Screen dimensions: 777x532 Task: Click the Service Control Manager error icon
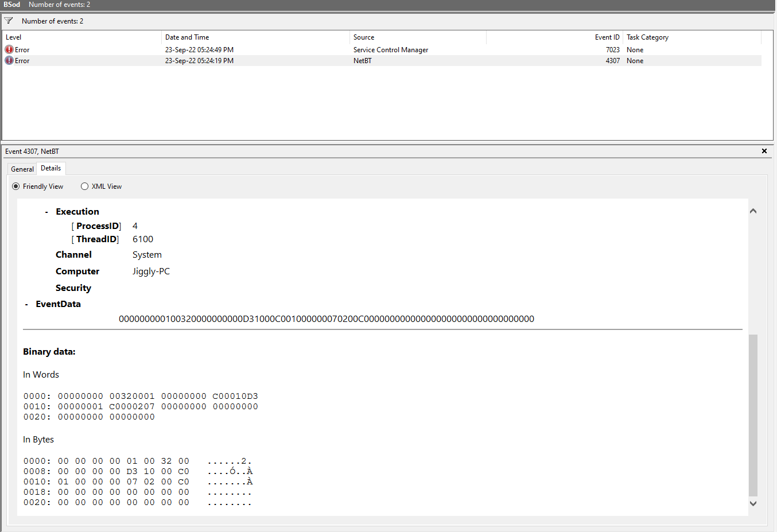click(9, 50)
